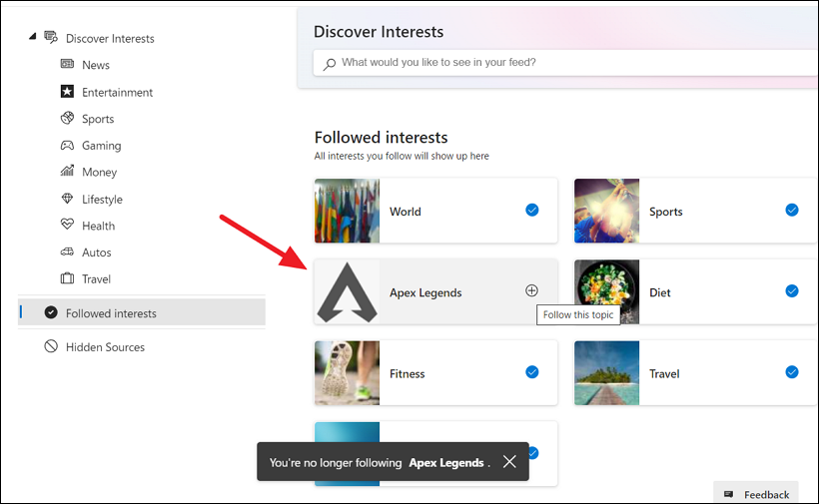Screen dimensions: 819x504
Task: Click the News icon in sidebar
Action: [67, 65]
